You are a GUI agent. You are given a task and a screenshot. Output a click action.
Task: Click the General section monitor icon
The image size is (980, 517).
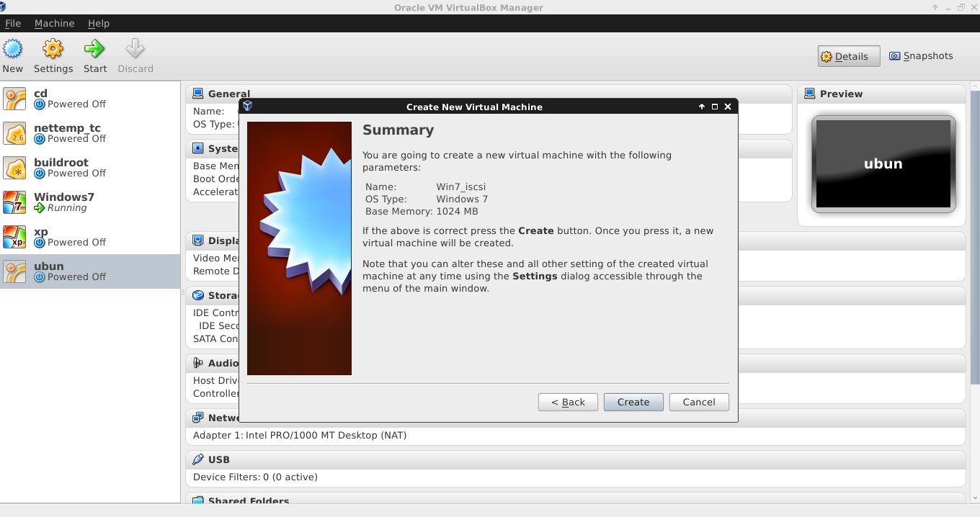pyautogui.click(x=197, y=94)
